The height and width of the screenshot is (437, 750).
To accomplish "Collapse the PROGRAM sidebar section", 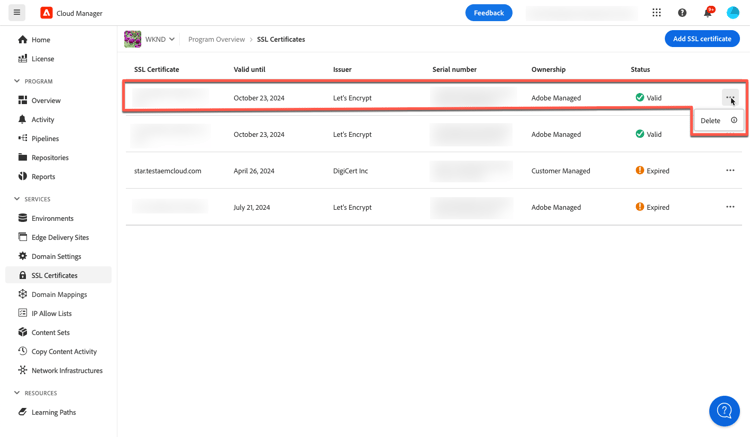I will [x=17, y=81].
